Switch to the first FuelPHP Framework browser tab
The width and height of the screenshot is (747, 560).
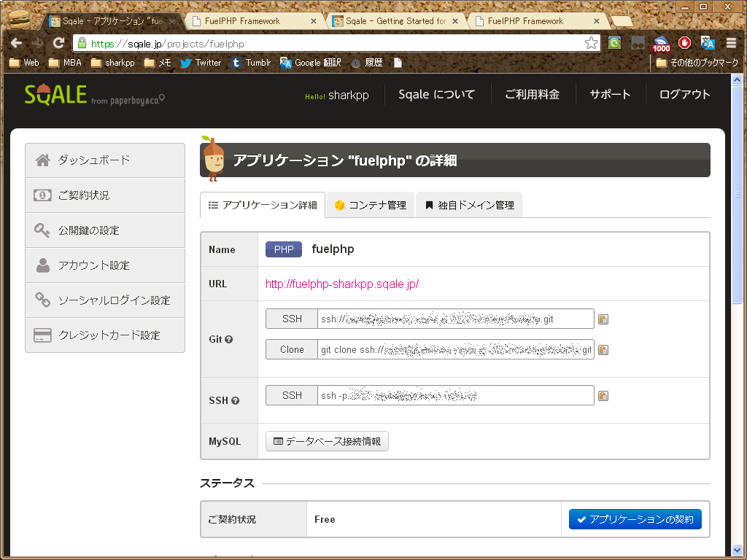pyautogui.click(x=255, y=21)
